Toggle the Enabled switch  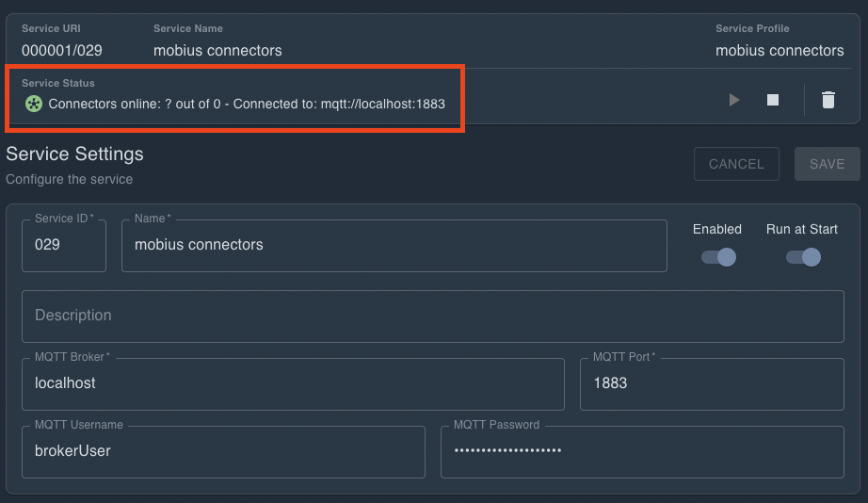pos(718,257)
